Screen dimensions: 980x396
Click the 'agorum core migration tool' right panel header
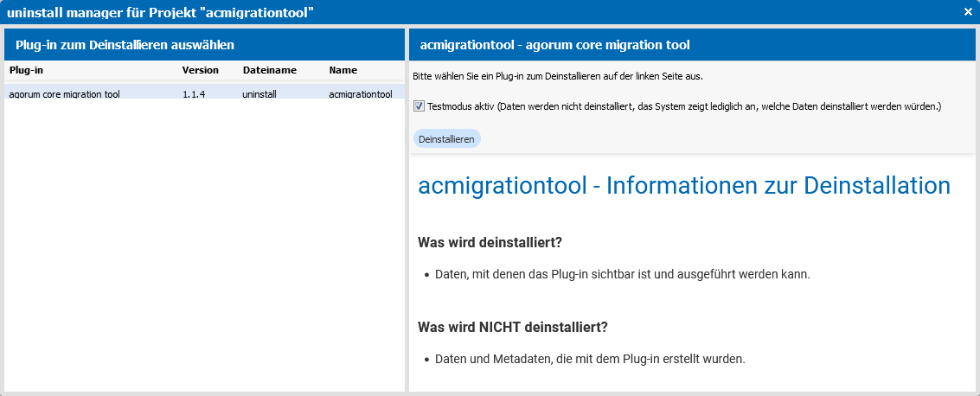pos(692,45)
